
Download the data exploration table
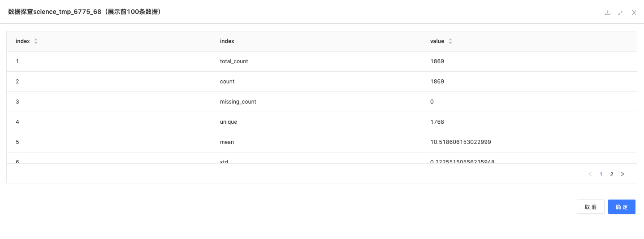pos(608,13)
